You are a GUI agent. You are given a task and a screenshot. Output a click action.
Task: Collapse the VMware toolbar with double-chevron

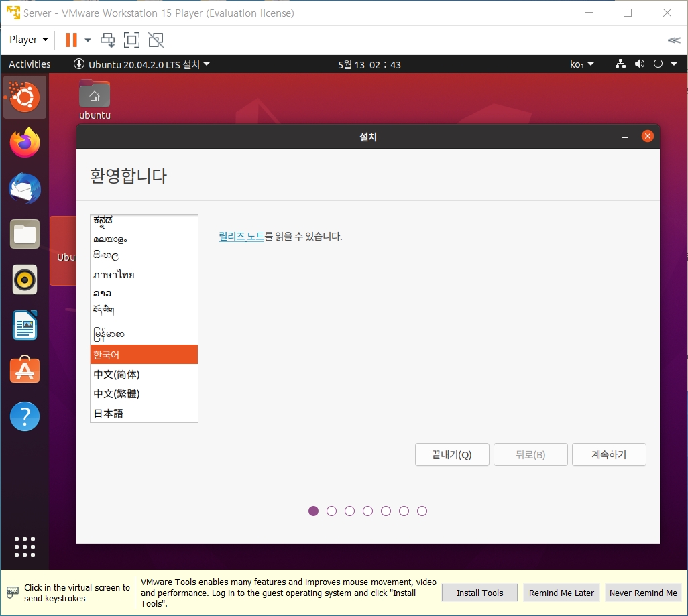click(673, 40)
